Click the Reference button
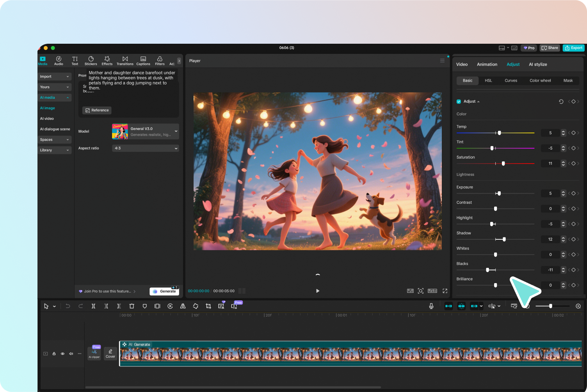Image resolution: width=587 pixels, height=392 pixels. click(x=97, y=110)
